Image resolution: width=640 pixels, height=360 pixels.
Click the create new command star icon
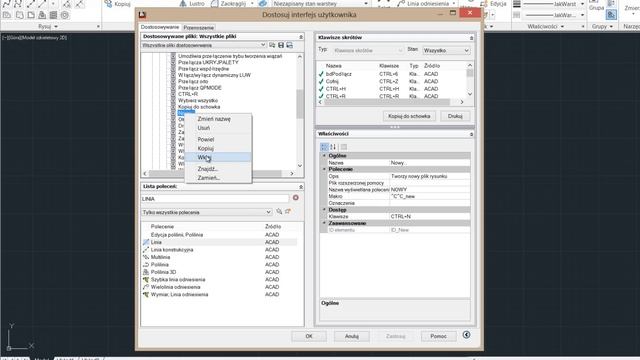point(288,211)
